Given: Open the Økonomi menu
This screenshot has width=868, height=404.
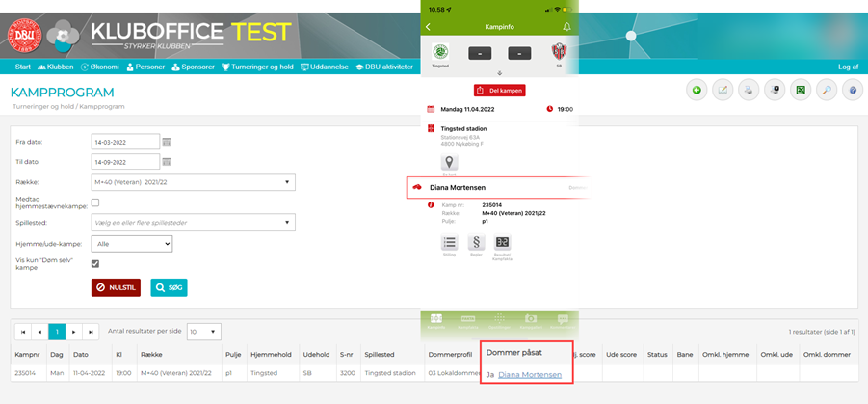Looking at the screenshot, I should click(99, 67).
